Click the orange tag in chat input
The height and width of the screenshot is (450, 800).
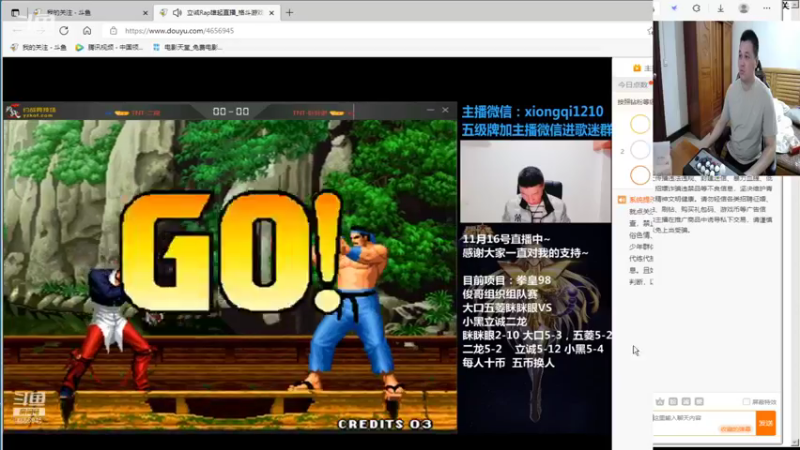coord(736,429)
